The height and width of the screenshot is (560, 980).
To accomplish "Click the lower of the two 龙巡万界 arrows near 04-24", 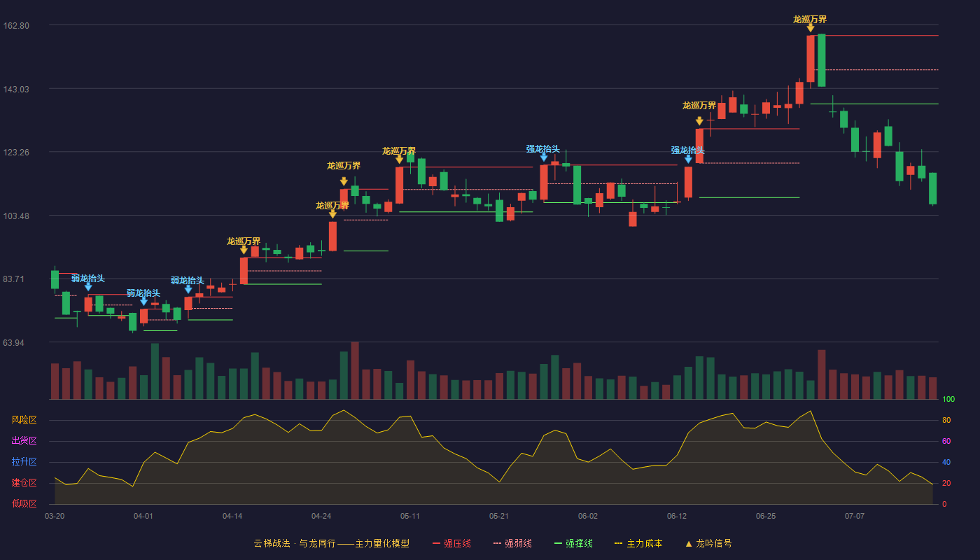I will 332,214.
